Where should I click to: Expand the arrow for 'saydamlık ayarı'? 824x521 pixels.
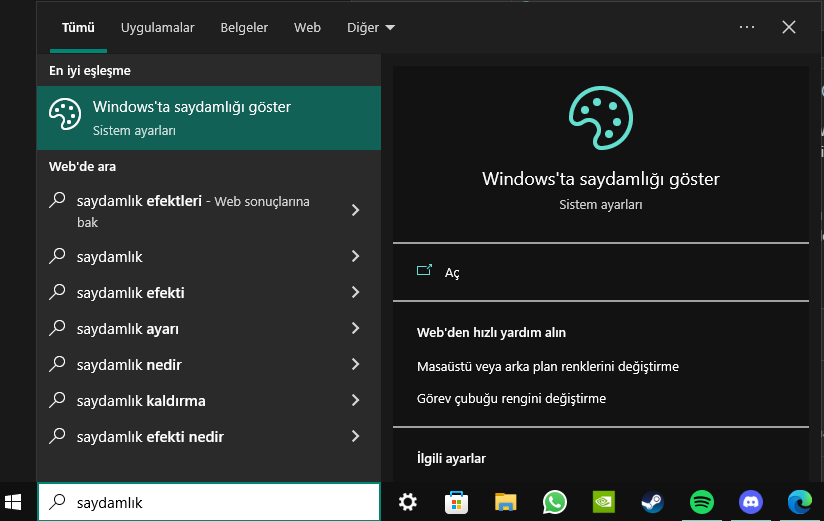click(355, 328)
